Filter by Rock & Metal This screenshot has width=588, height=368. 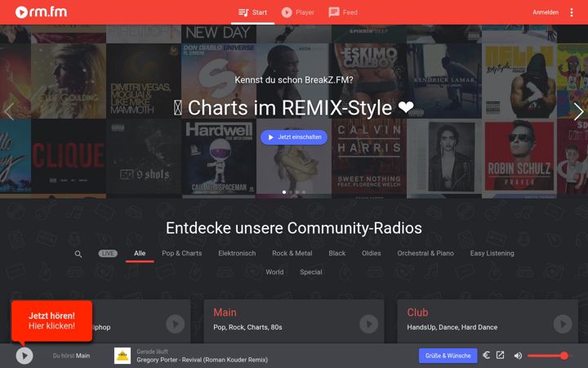coord(292,254)
